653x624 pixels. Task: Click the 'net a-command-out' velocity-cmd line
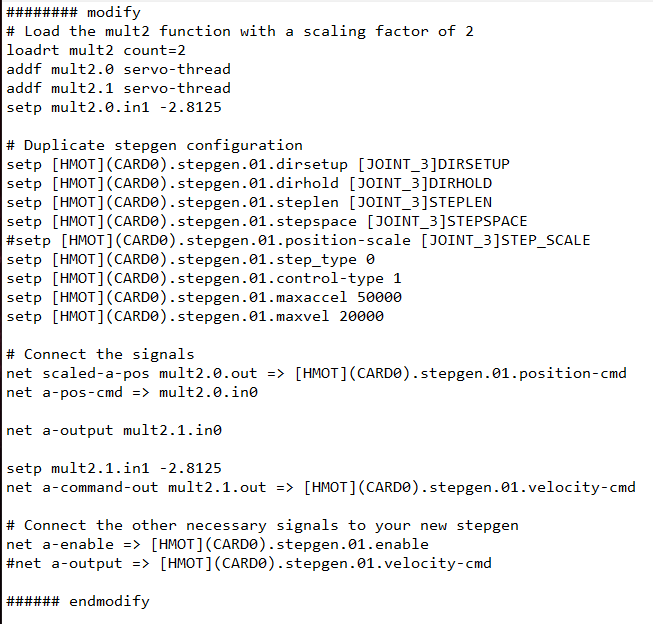click(x=321, y=487)
